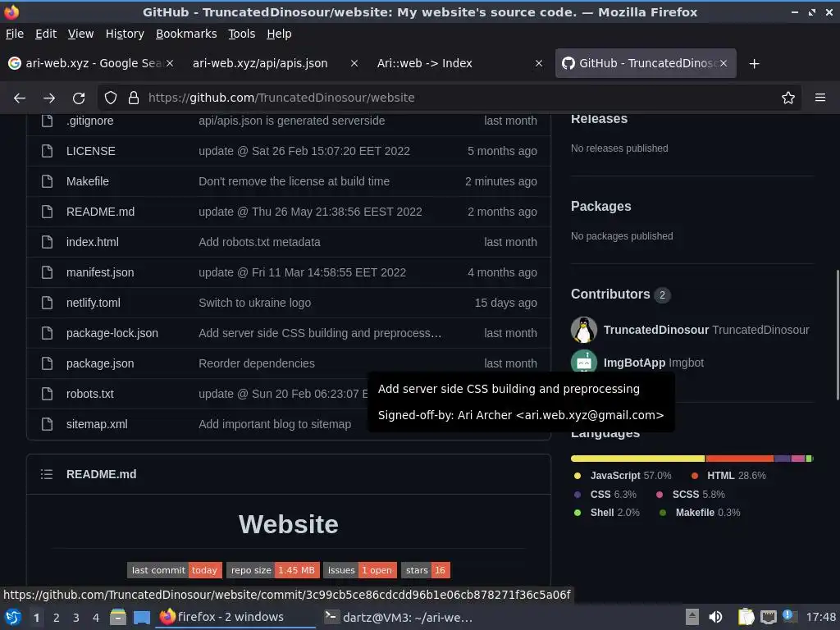Open the file manager icon in taskbar
Image resolution: width=840 pixels, height=630 pixels.
pos(118,618)
